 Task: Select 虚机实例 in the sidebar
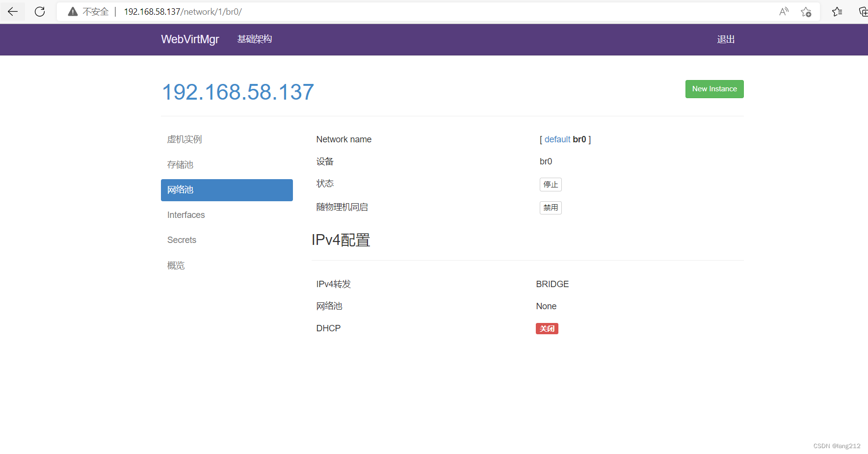pos(227,139)
